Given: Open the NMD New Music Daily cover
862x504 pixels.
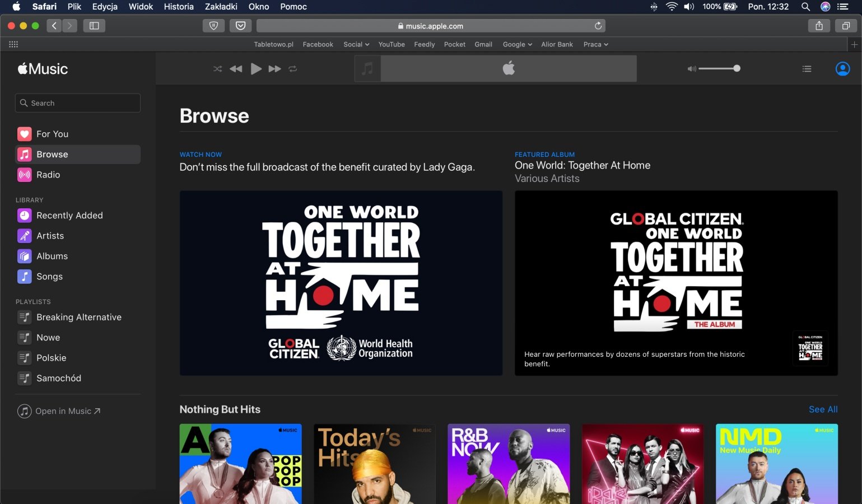Looking at the screenshot, I should (777, 464).
